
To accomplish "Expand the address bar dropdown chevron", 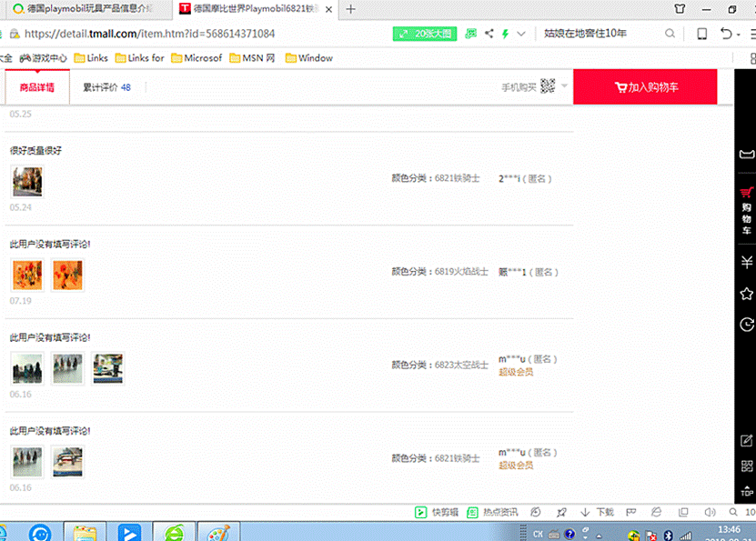I will click(521, 34).
